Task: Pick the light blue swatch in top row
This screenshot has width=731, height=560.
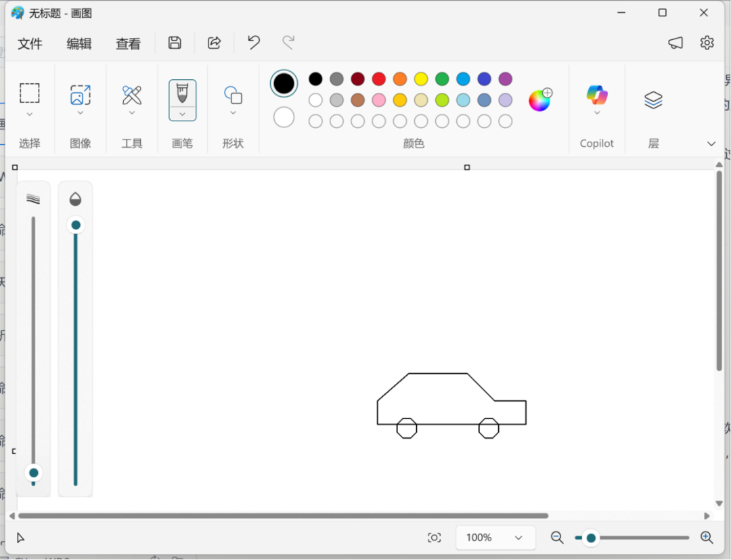Action: pyautogui.click(x=463, y=79)
